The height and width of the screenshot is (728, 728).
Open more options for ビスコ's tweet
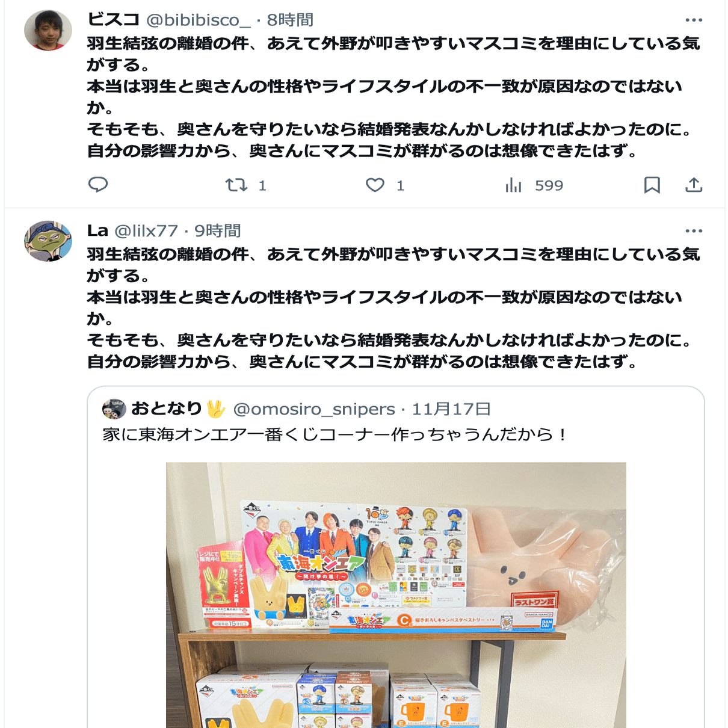(x=694, y=20)
